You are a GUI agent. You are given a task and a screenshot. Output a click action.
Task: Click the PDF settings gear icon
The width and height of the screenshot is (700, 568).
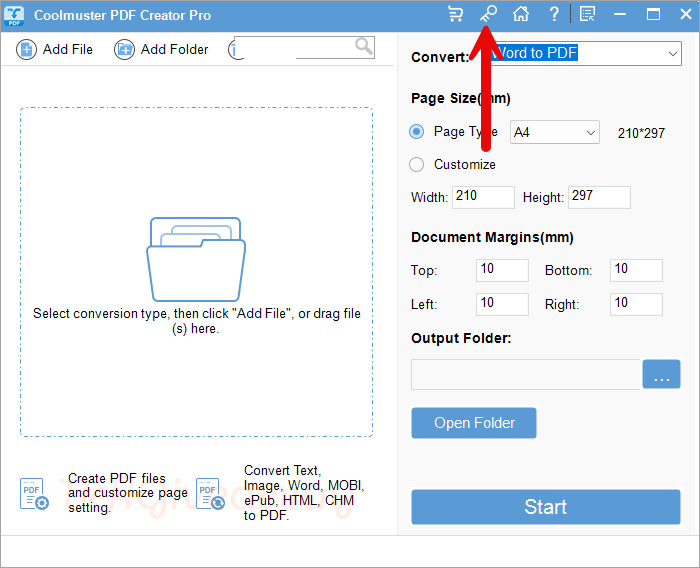(x=34, y=494)
